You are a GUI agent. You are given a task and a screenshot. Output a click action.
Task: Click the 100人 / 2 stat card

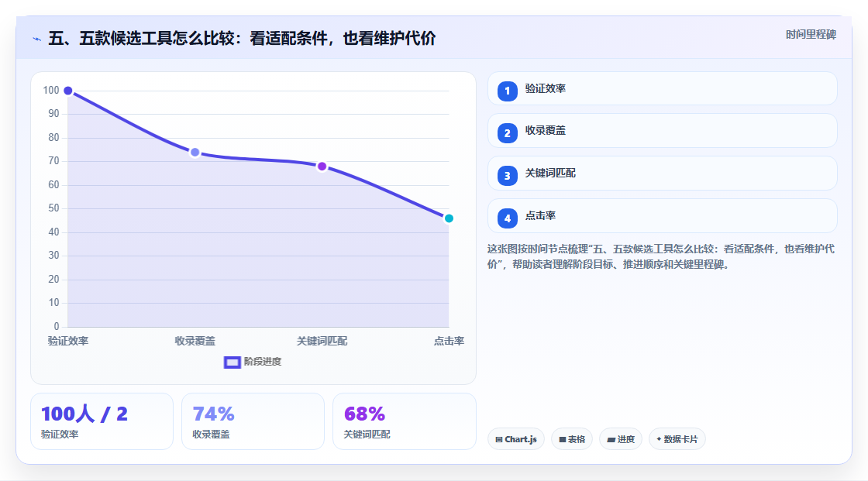click(x=102, y=421)
